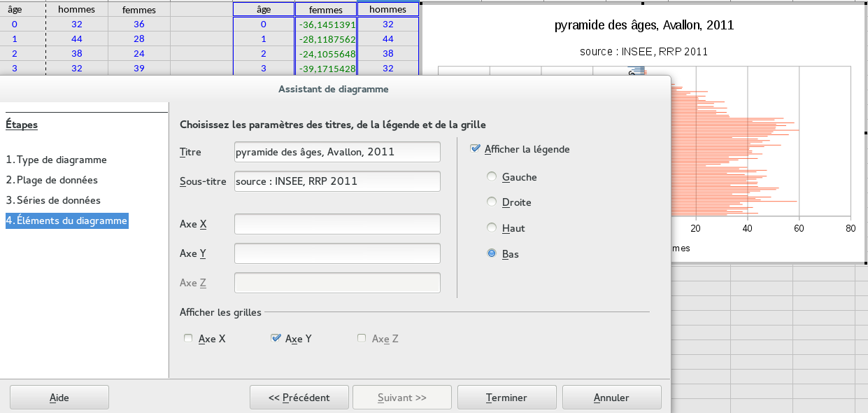Set the legend position to Haut
This screenshot has width=868, height=413.
tap(492, 228)
